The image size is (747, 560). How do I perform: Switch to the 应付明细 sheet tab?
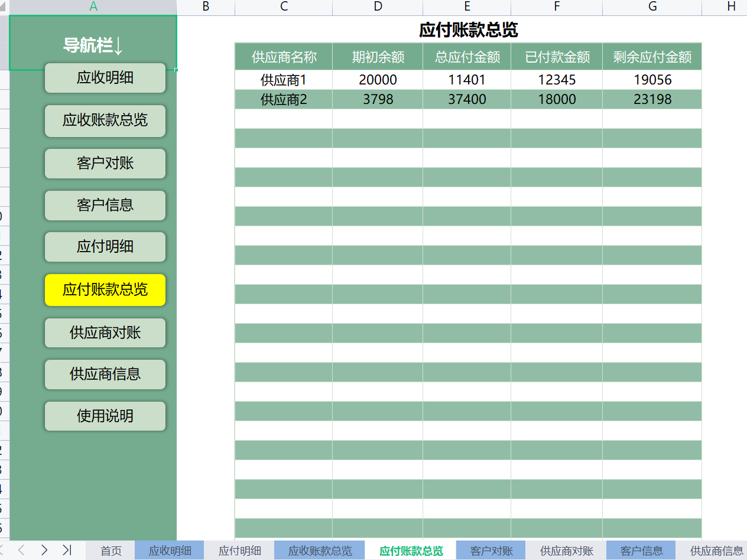tap(239, 550)
